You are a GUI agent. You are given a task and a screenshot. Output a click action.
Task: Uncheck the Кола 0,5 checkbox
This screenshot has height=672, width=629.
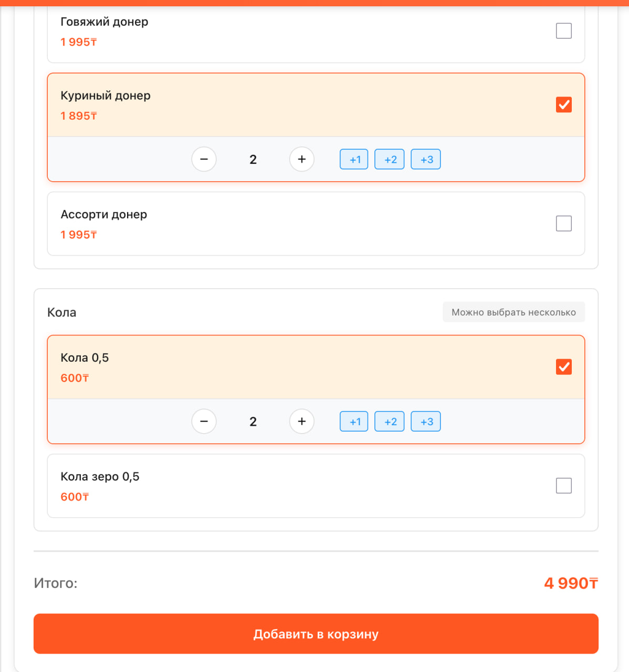[563, 366]
